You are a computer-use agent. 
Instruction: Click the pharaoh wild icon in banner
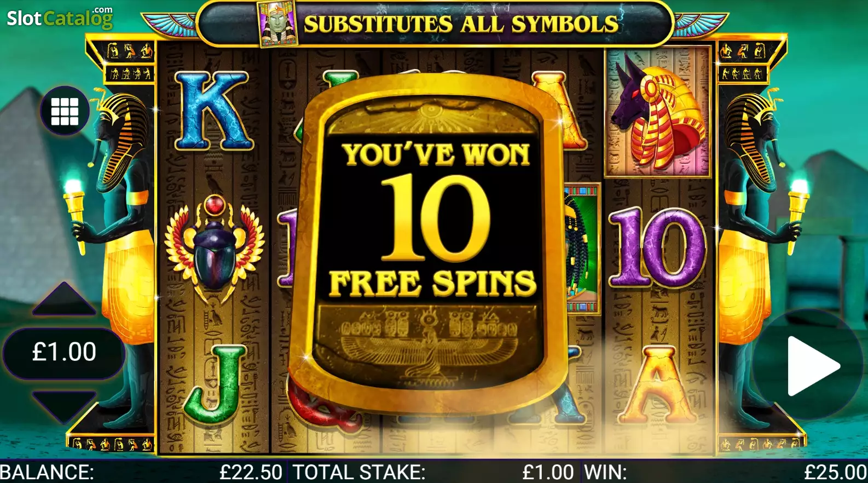(x=278, y=24)
